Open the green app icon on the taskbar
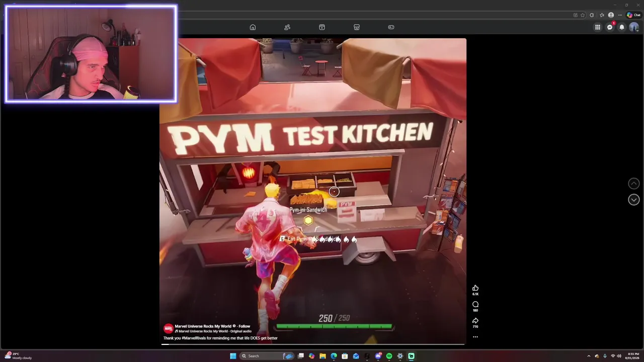Screen dimensions: 644x362 tap(411, 356)
